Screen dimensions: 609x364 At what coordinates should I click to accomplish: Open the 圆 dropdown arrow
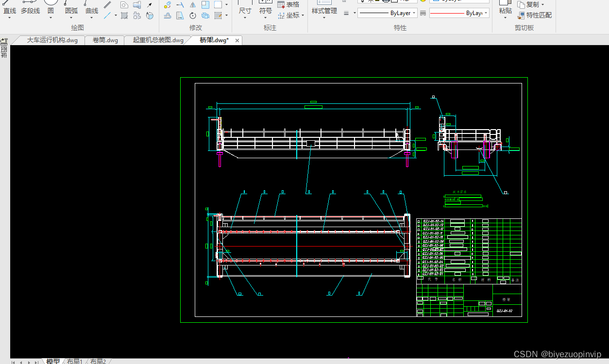(x=51, y=17)
